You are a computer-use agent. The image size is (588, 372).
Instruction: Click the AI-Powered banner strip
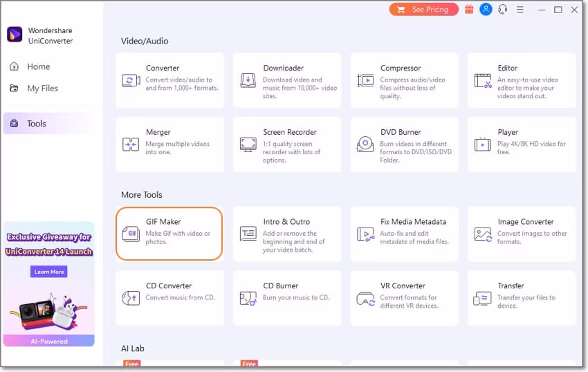48,341
